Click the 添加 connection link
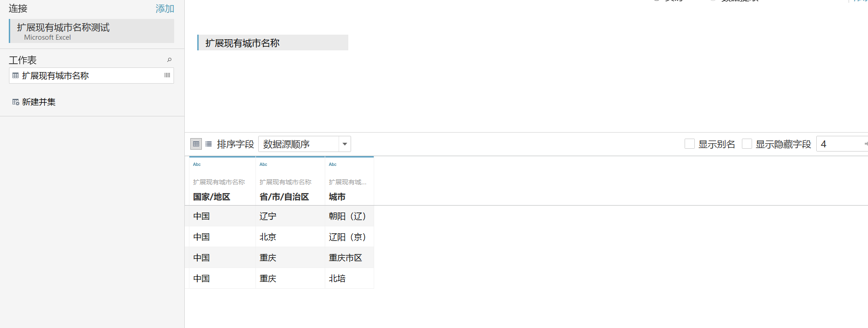The height and width of the screenshot is (328, 868). click(x=164, y=8)
